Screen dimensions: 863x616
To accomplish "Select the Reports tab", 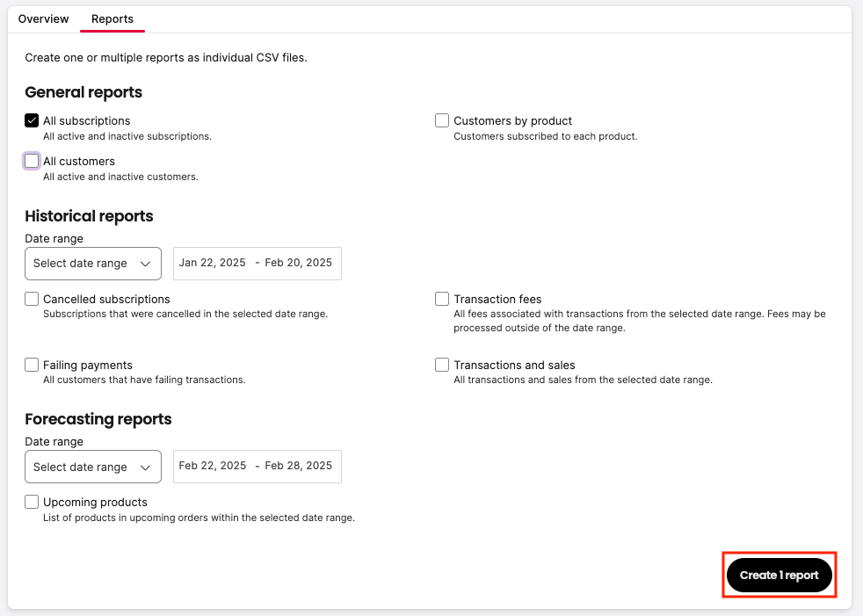I will coord(112,18).
